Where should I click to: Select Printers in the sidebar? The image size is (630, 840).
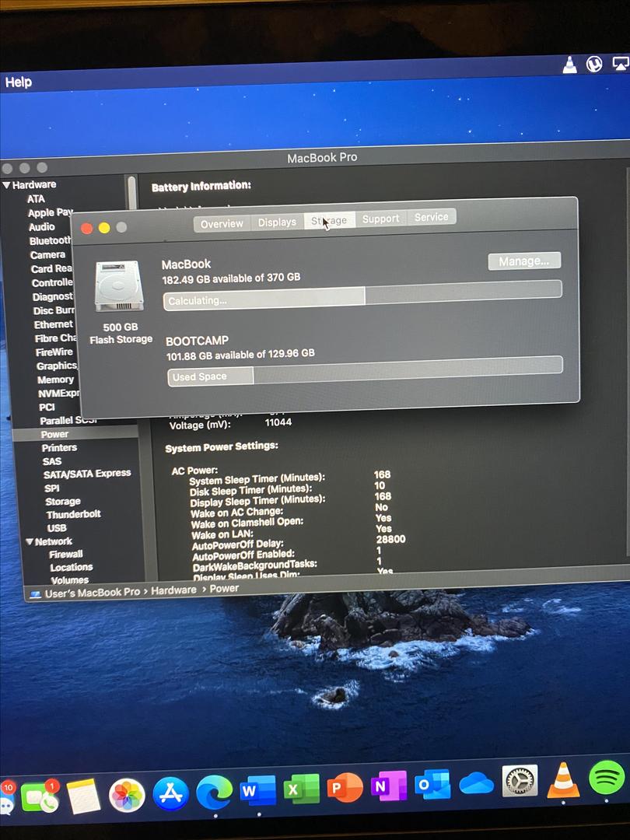coord(59,448)
